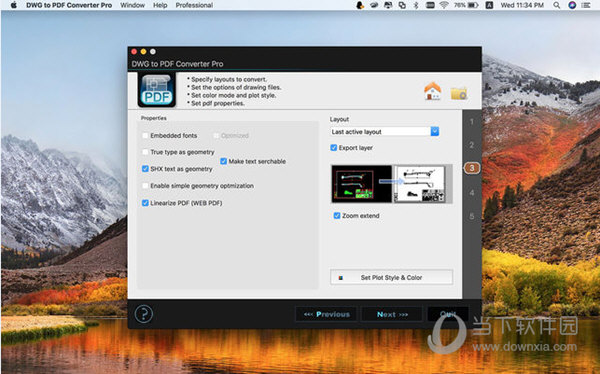Viewport: 600px width, 374px height.
Task: Click the DWG to PDF Converter Pro menu
Action: (x=69, y=5)
